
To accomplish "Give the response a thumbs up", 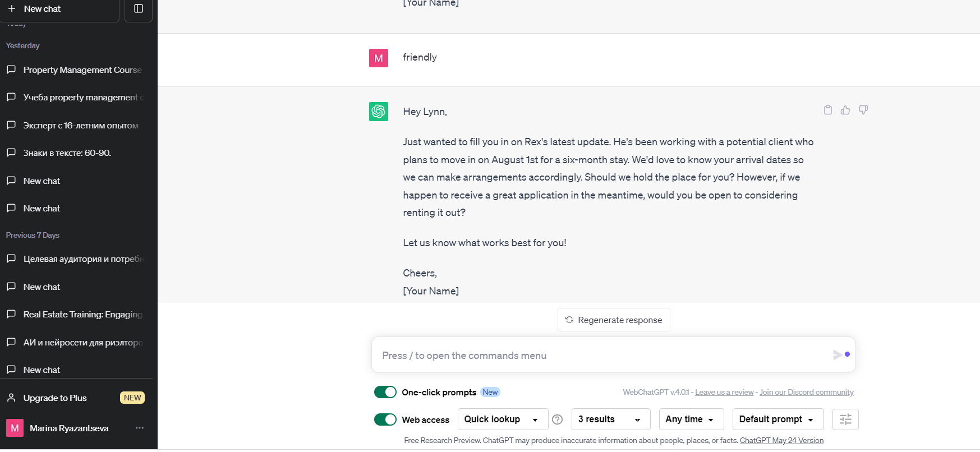I will [845, 110].
